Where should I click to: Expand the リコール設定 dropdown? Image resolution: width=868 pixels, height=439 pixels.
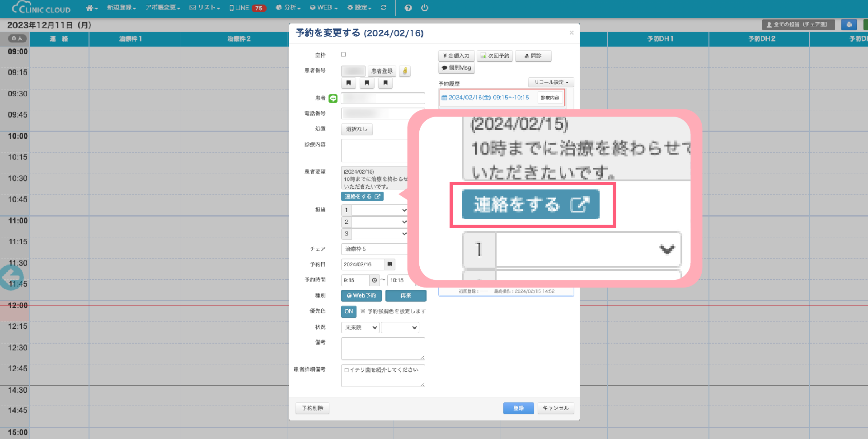551,82
